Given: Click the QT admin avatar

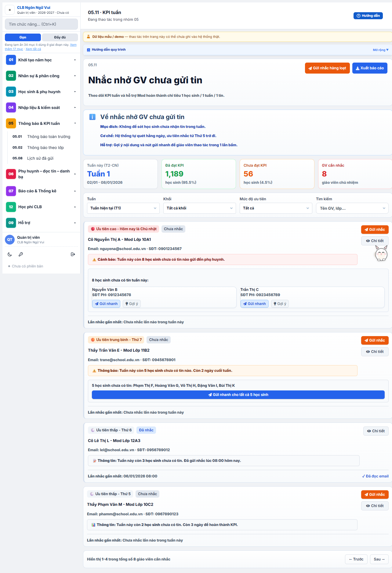Looking at the screenshot, I should pyautogui.click(x=10, y=240).
